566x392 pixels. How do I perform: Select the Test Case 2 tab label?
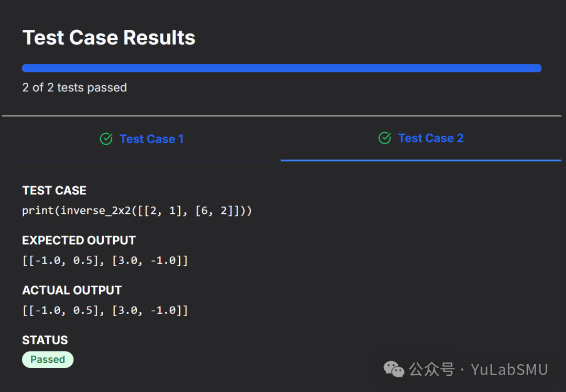[430, 138]
